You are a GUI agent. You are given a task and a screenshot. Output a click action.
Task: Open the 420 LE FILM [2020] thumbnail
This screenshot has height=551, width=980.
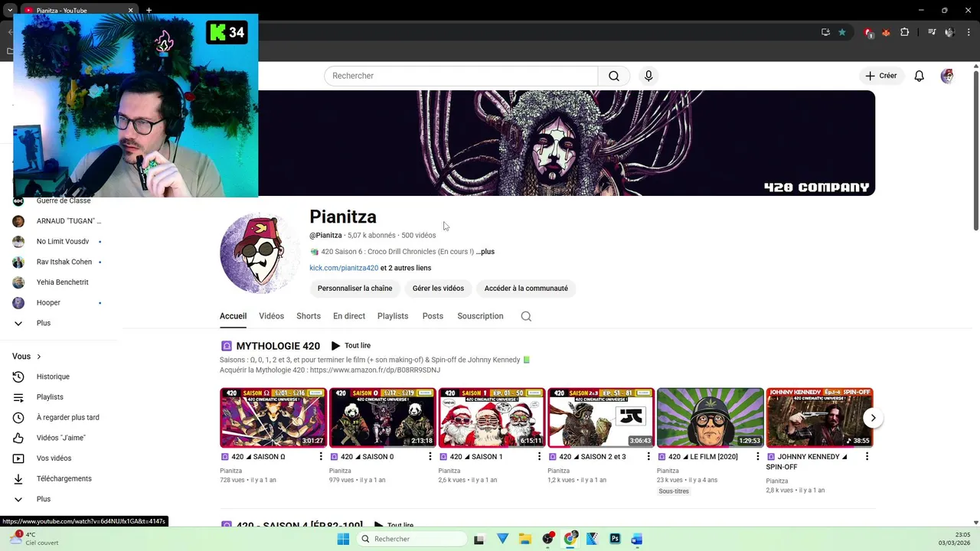pos(710,418)
